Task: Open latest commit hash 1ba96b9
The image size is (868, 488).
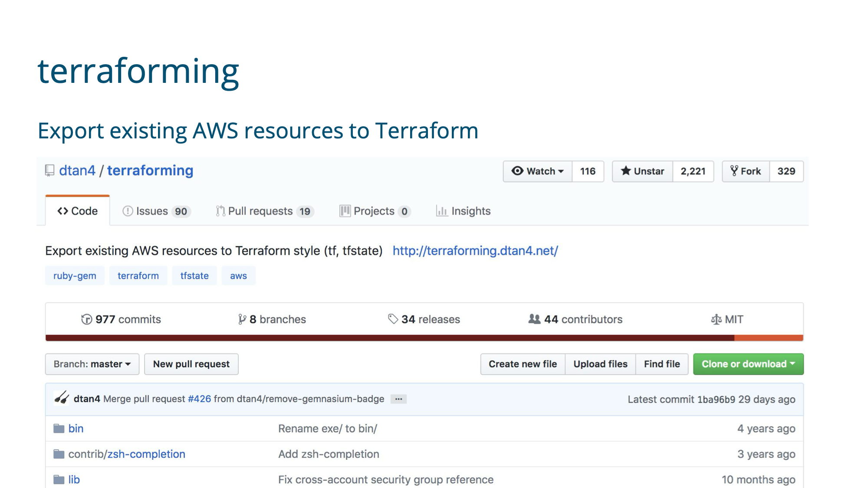Action: (x=716, y=400)
